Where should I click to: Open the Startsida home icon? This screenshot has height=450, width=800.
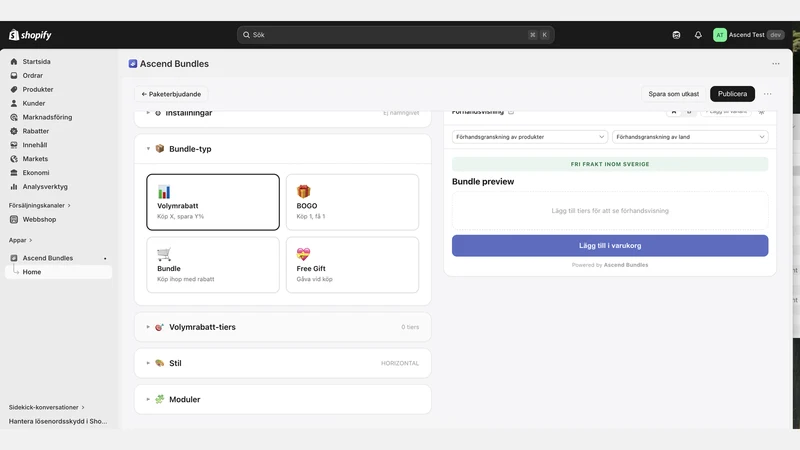14,61
